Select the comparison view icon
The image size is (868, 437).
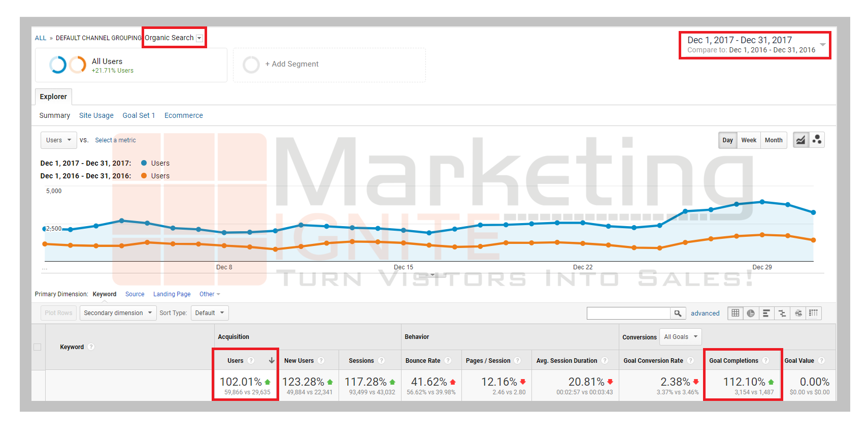coord(782,313)
